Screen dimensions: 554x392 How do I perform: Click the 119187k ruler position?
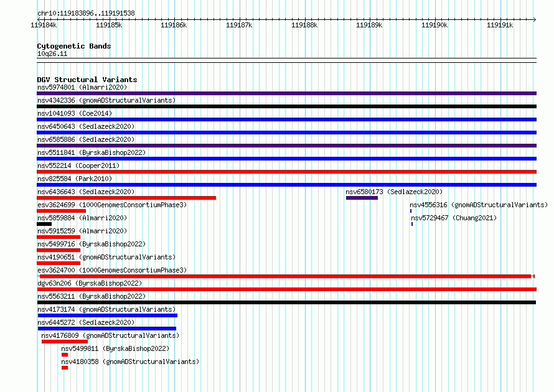pos(239,25)
